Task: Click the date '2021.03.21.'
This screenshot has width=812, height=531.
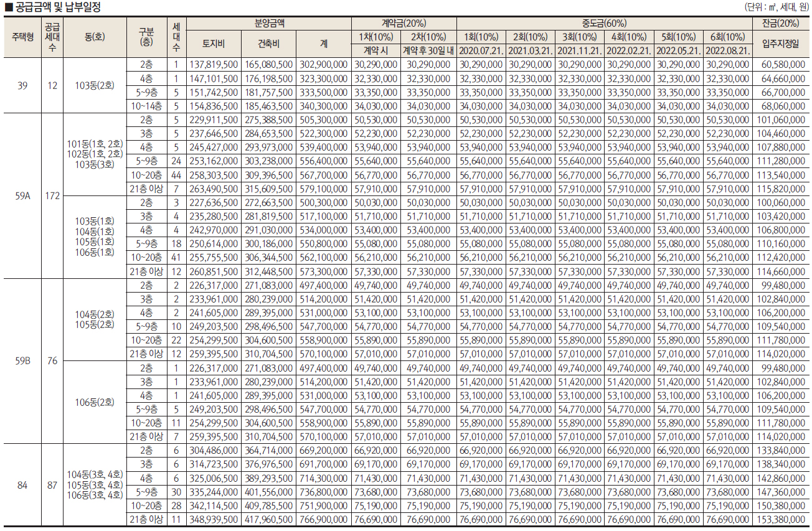Action: point(530,50)
